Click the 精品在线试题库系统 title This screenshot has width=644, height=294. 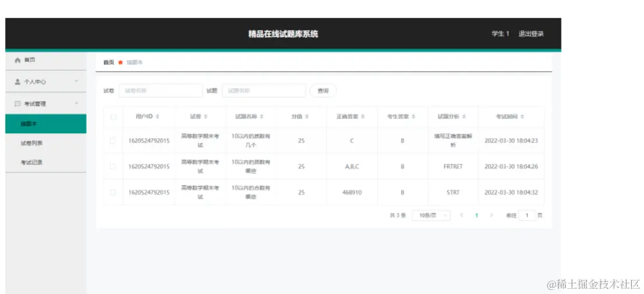[283, 34]
